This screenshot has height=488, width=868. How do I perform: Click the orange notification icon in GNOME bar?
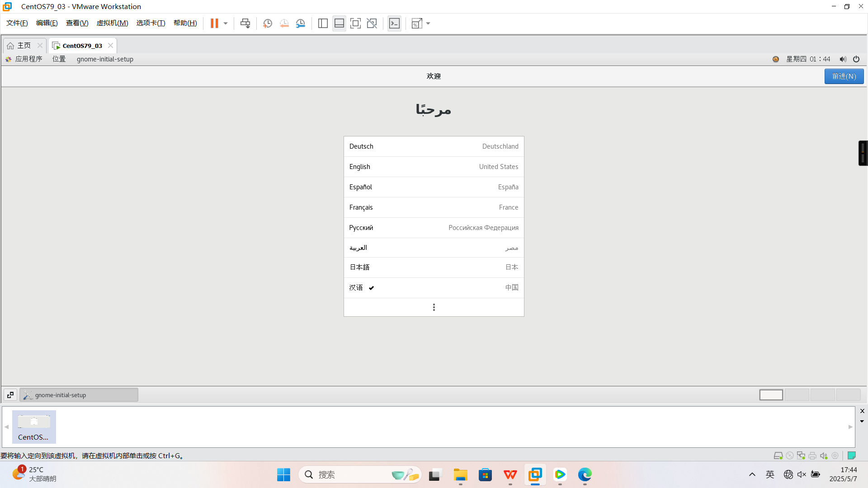coord(776,59)
